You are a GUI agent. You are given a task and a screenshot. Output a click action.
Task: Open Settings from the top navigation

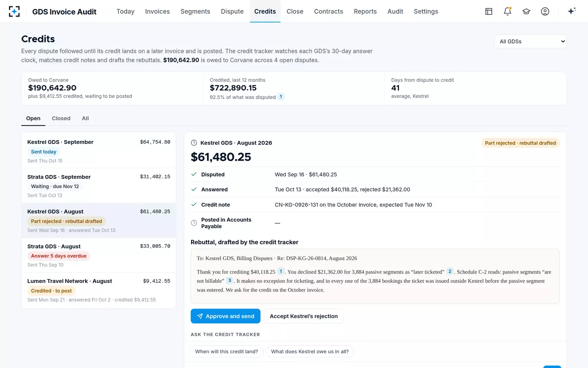click(426, 11)
